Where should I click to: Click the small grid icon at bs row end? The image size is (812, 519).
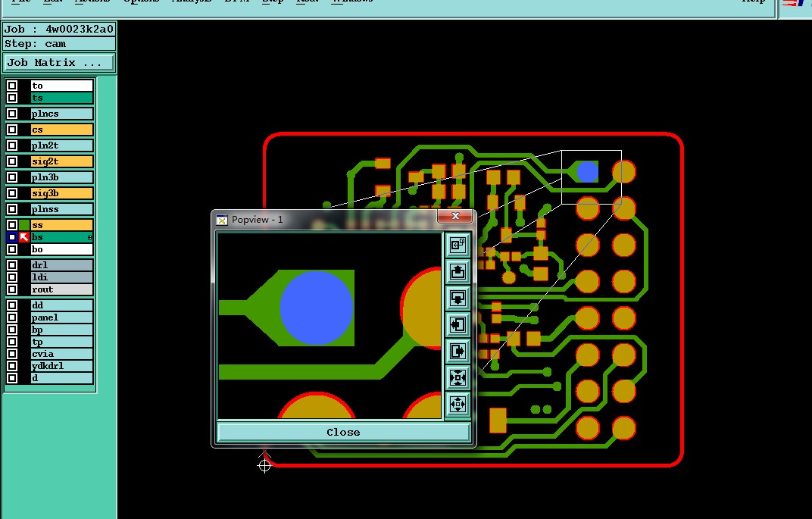click(x=89, y=238)
